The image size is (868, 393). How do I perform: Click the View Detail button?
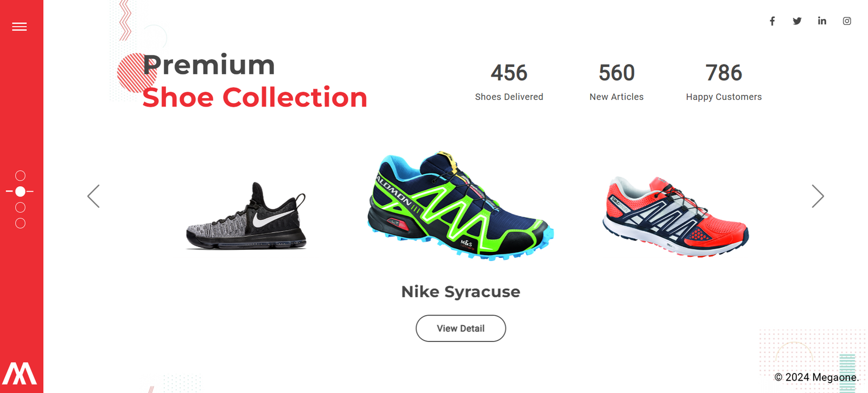(461, 328)
